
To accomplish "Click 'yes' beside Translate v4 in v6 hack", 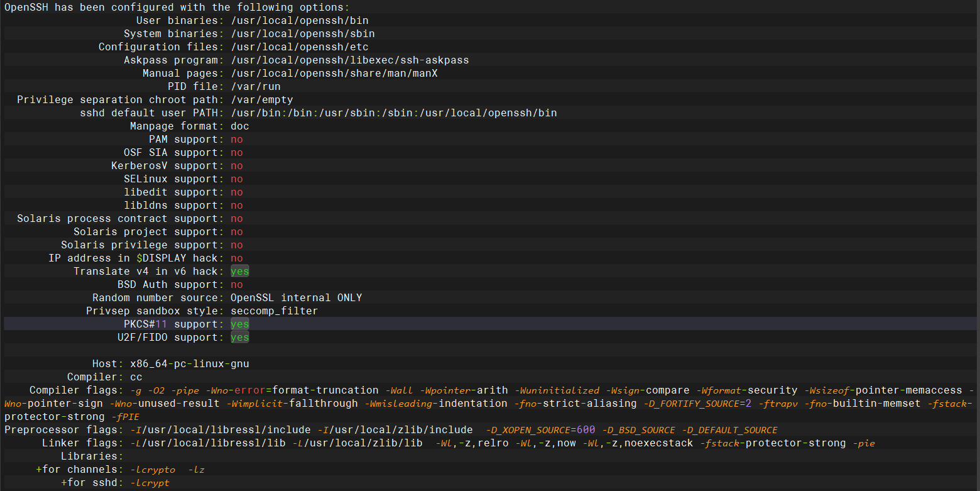I will coord(240,272).
